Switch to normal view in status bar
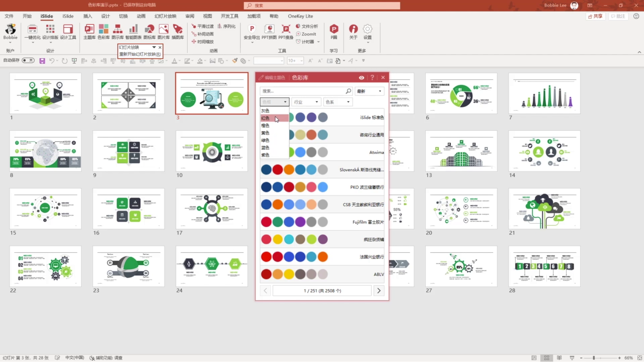The height and width of the screenshot is (362, 644). [x=534, y=358]
